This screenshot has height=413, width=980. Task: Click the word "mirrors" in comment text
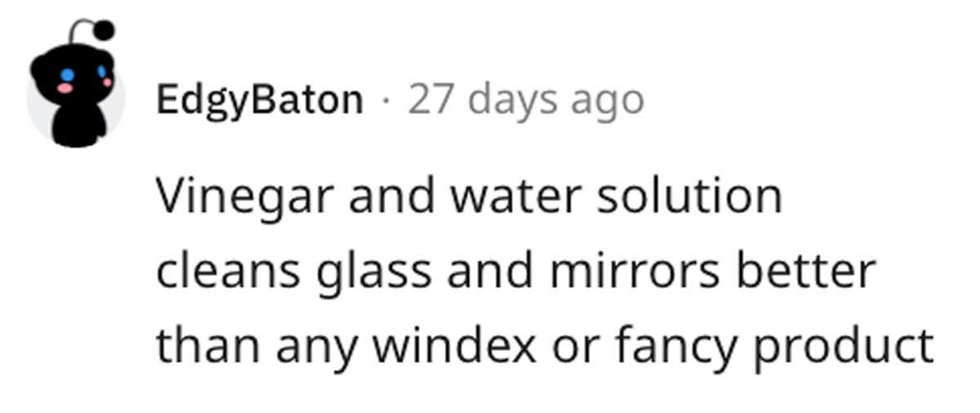tap(633, 273)
